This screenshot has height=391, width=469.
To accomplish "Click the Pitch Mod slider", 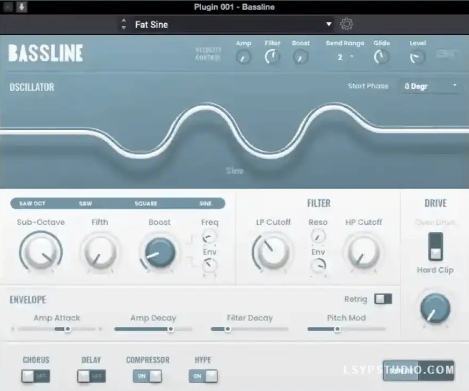I will (x=346, y=329).
